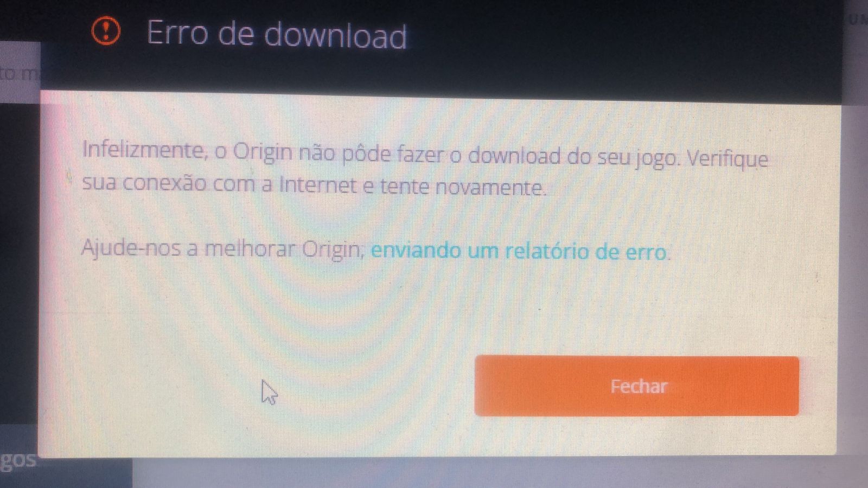Click the word 'novamente' in the message
Viewport: 868px width, 488px height.
click(x=489, y=188)
